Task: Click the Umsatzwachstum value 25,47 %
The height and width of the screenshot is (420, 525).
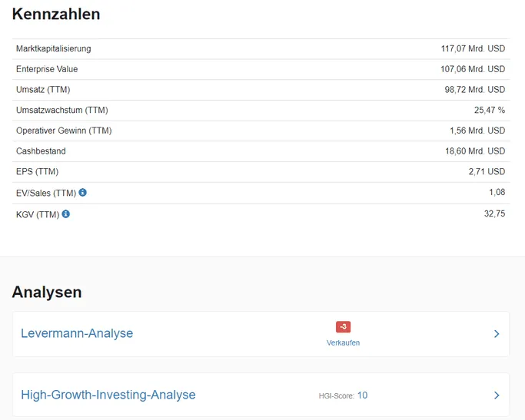Action: [489, 110]
